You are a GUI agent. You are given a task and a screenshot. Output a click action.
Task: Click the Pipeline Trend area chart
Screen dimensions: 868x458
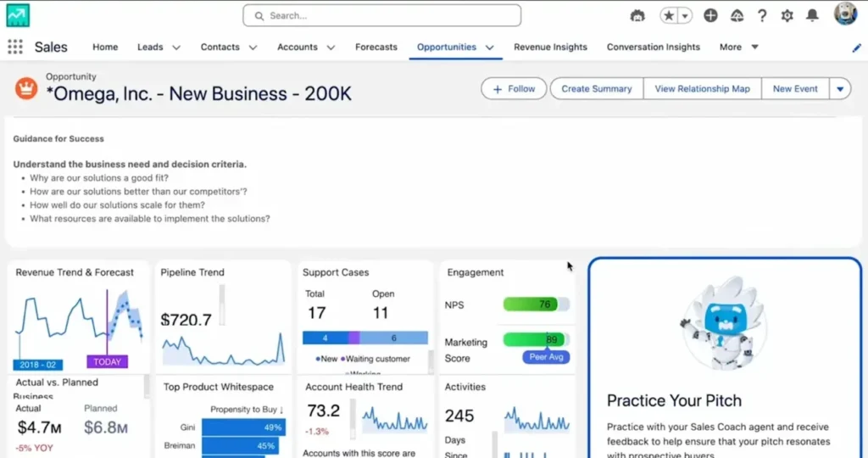224,349
